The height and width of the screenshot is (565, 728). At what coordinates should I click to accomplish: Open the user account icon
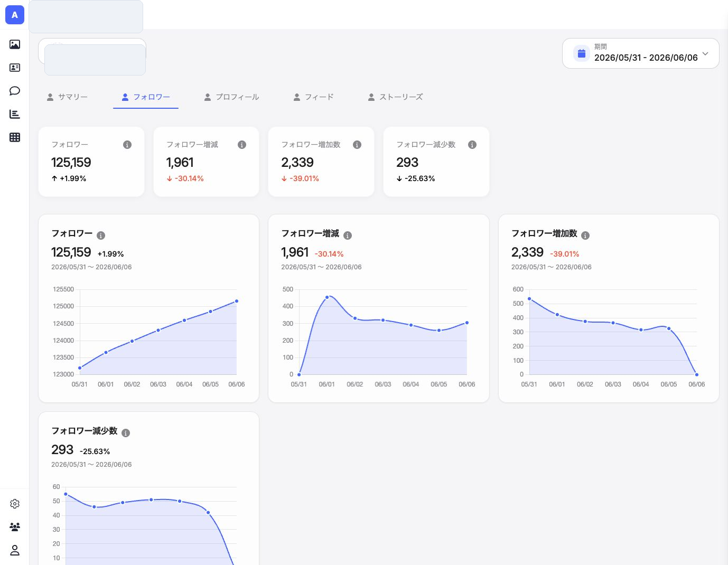15,550
